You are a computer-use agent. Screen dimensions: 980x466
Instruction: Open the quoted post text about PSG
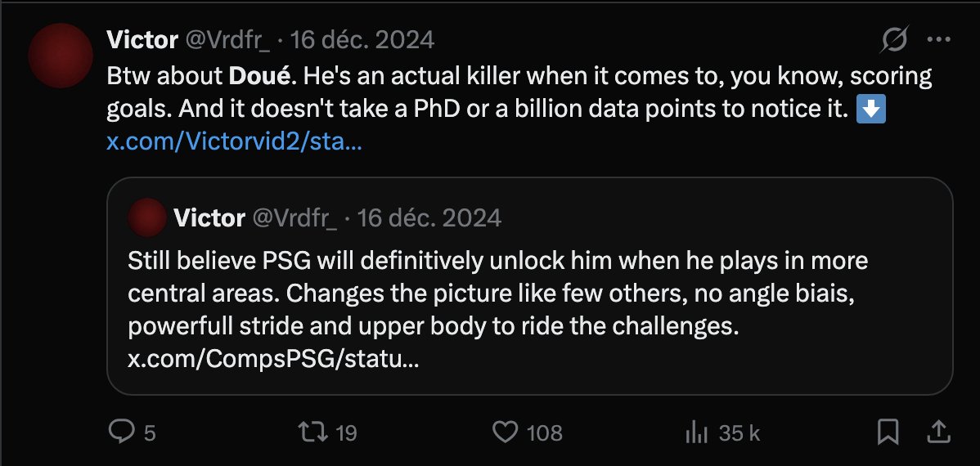click(497, 293)
